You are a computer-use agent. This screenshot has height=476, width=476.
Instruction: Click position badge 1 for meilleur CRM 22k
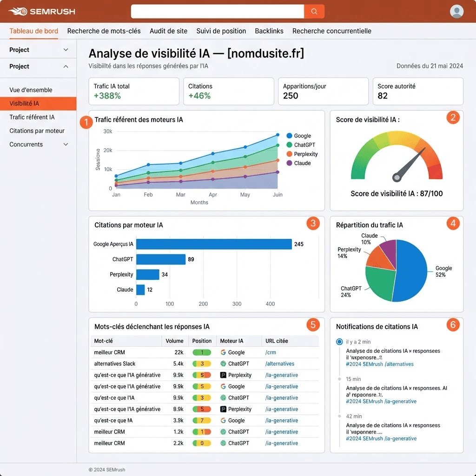click(202, 352)
